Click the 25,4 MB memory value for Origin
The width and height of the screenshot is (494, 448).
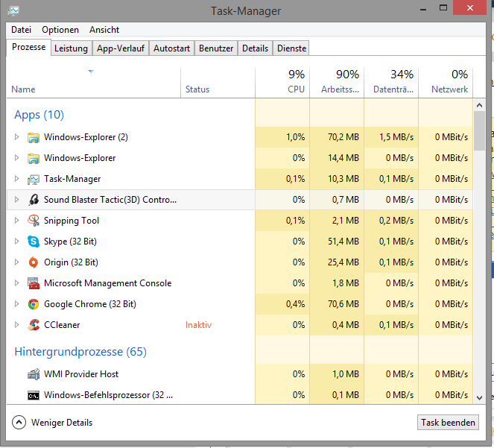click(343, 262)
